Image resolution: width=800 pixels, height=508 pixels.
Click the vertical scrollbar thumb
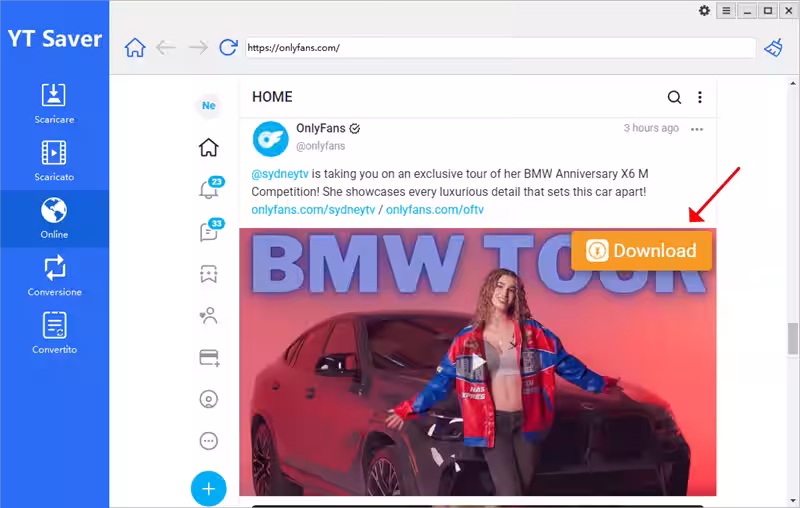pos(793,338)
